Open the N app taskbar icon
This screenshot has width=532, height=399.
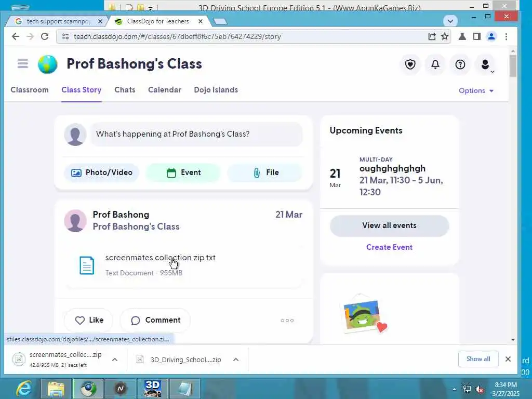tap(121, 389)
